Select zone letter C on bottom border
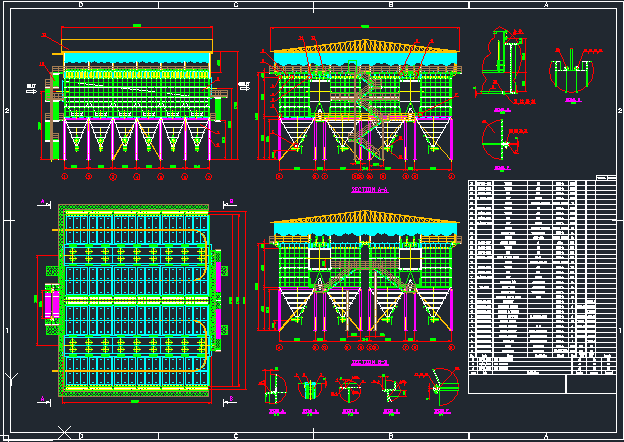624x442 pixels. click(236, 436)
